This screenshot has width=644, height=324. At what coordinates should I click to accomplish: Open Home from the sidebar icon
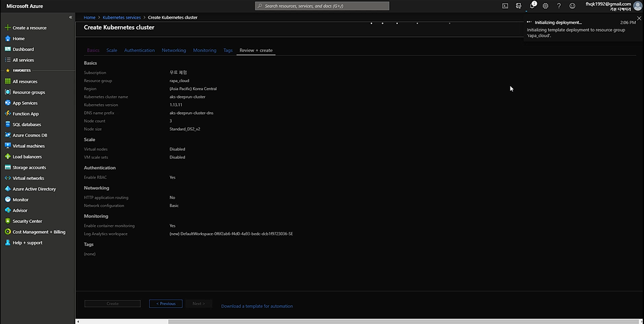8,38
